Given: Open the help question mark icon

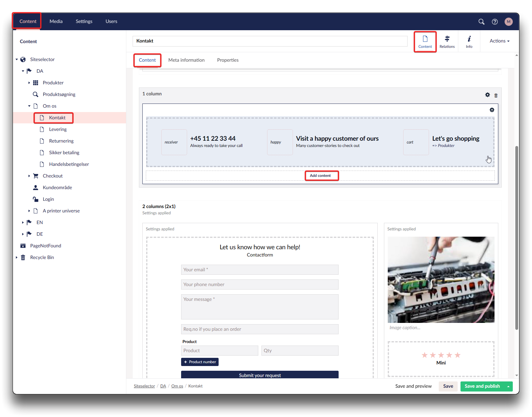Looking at the screenshot, I should click(x=495, y=21).
